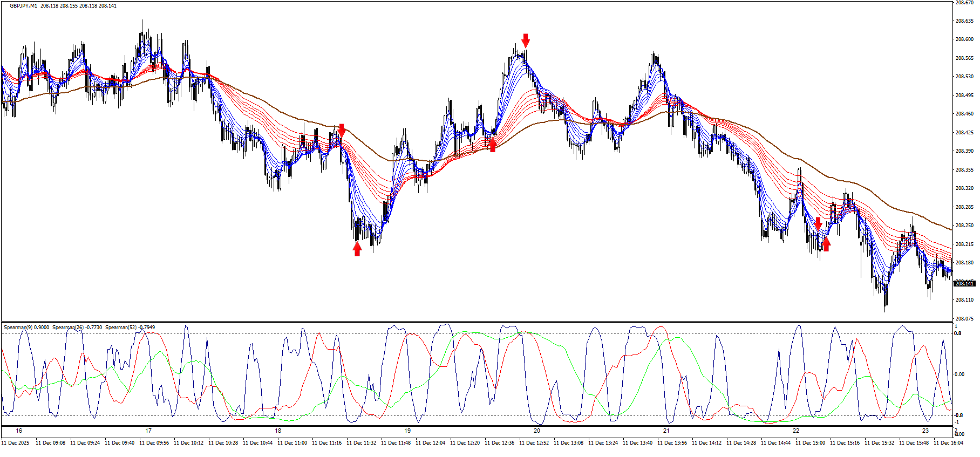980x457 pixels.
Task: Click the red down arrow before the 11:24 drop
Action: [341, 131]
